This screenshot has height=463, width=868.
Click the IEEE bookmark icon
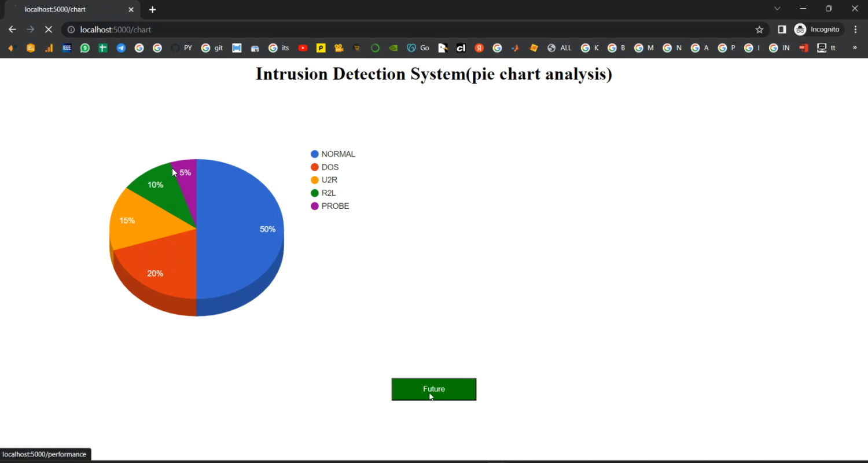click(67, 48)
